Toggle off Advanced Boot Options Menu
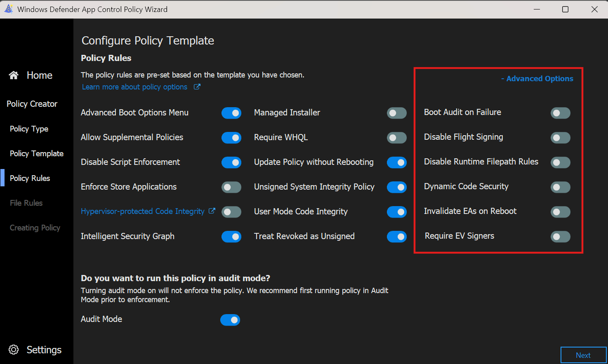Viewport: 608px width, 364px height. tap(231, 113)
